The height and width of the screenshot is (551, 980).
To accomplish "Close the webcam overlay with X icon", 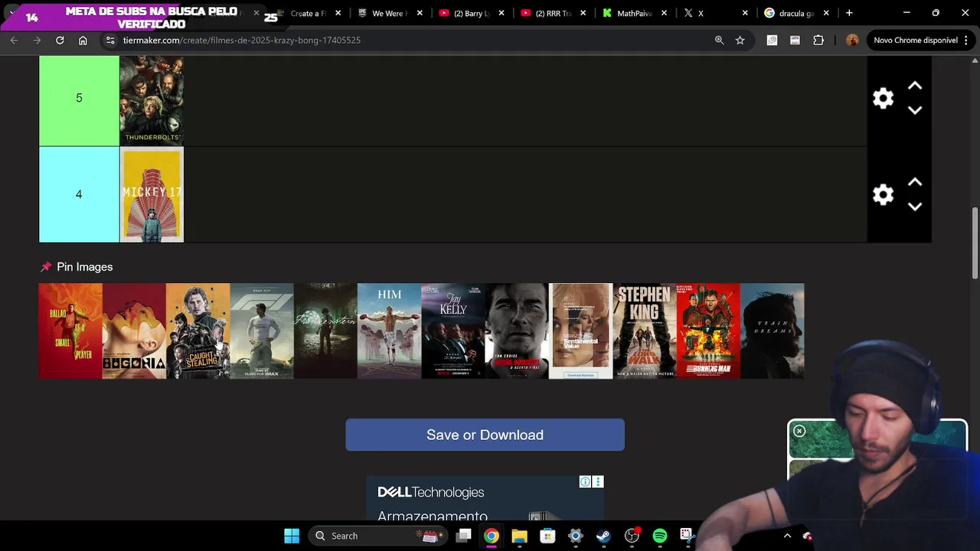I will pyautogui.click(x=799, y=431).
